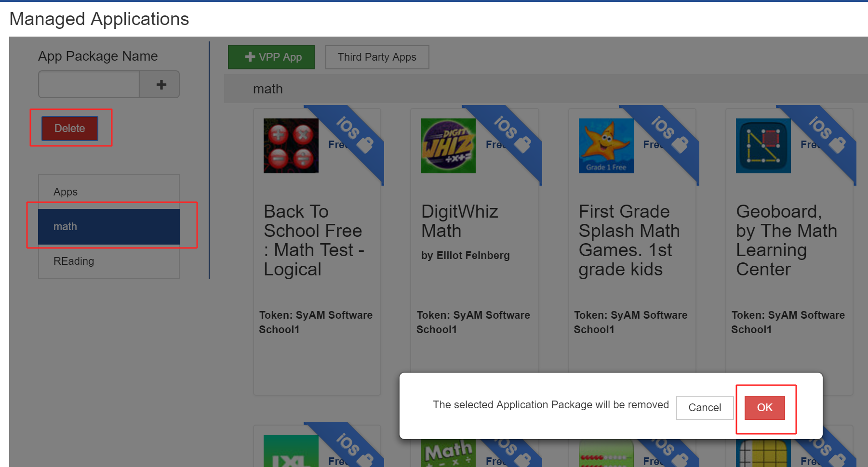868x467 pixels.
Task: Click the DigitWhiz Math title text
Action: coord(459,221)
